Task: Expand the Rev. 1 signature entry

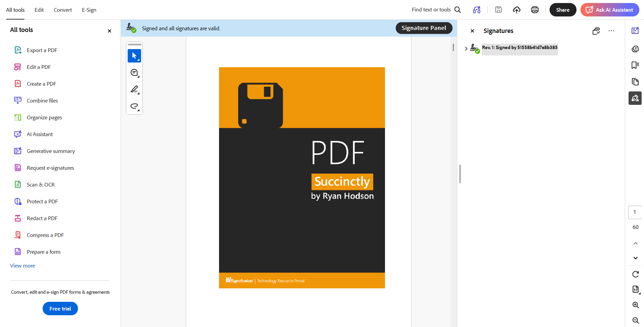Action: tap(466, 49)
